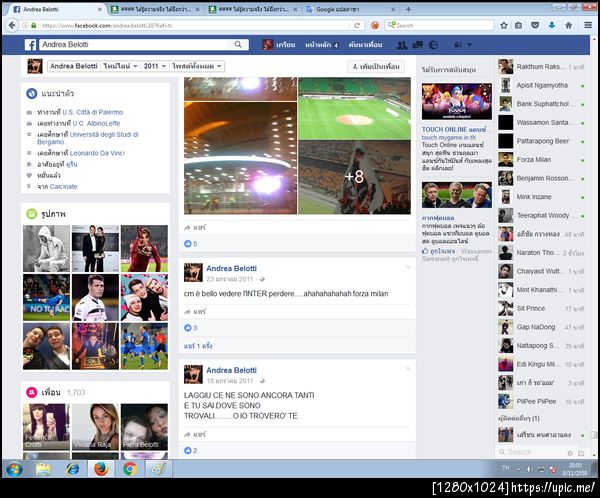This screenshot has width=600, height=498.
Task: Open the Firefox hamburger menu
Action: [588, 25]
